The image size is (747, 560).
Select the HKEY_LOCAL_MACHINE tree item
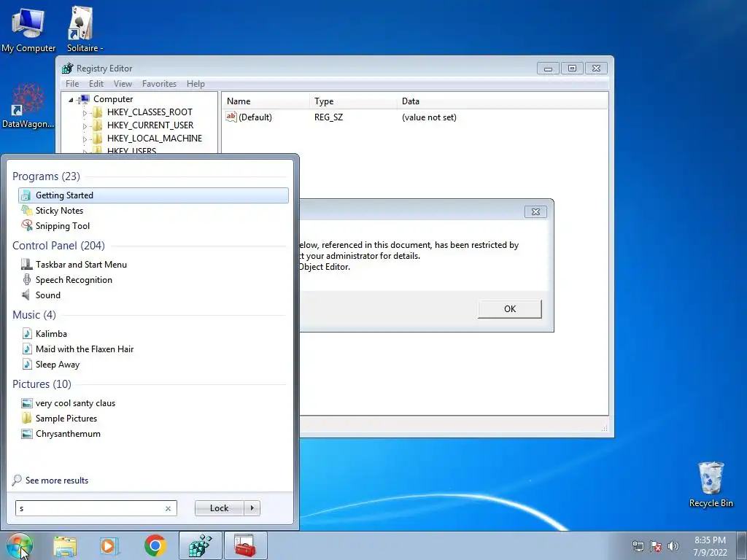point(155,139)
